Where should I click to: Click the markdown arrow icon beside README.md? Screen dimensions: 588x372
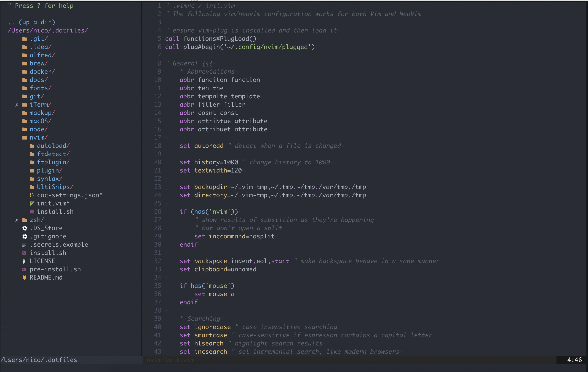coord(24,278)
